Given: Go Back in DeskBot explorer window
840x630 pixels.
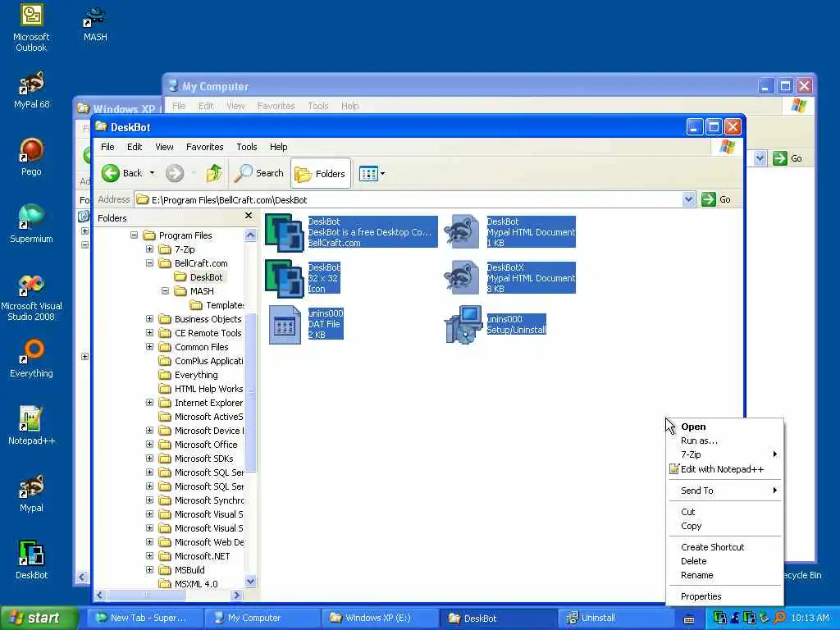Looking at the screenshot, I should pos(122,173).
